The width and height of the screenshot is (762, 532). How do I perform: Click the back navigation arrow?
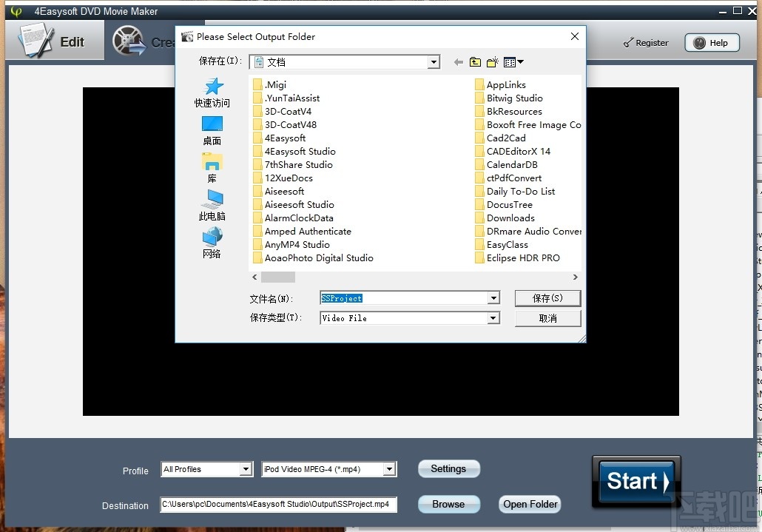(458, 62)
